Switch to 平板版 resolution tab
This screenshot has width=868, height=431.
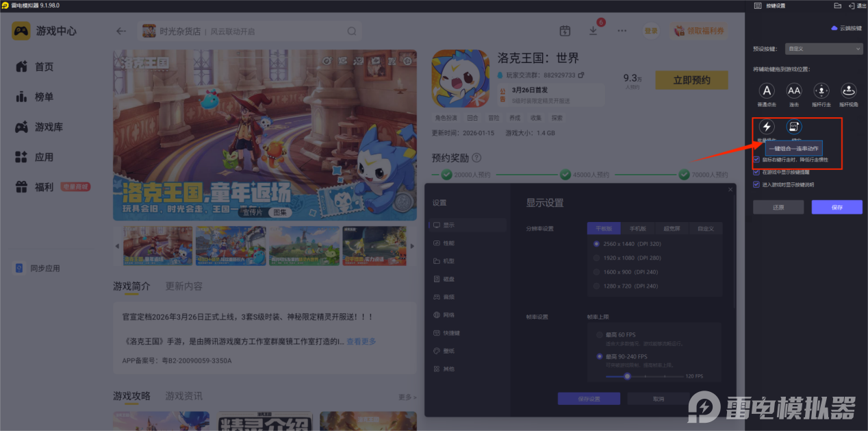coord(604,228)
